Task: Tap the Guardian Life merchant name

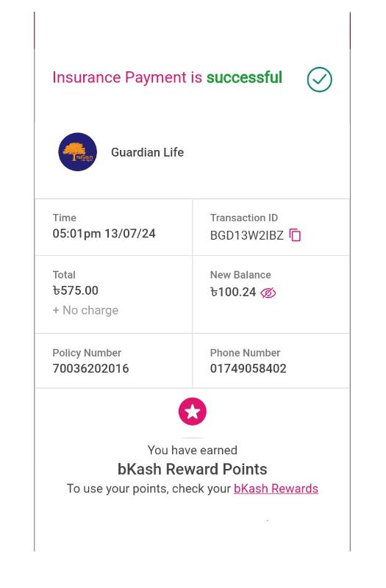Action: tap(148, 152)
